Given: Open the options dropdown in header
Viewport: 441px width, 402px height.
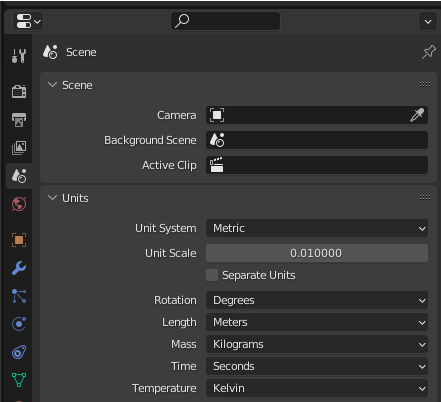Looking at the screenshot, I should (x=428, y=22).
